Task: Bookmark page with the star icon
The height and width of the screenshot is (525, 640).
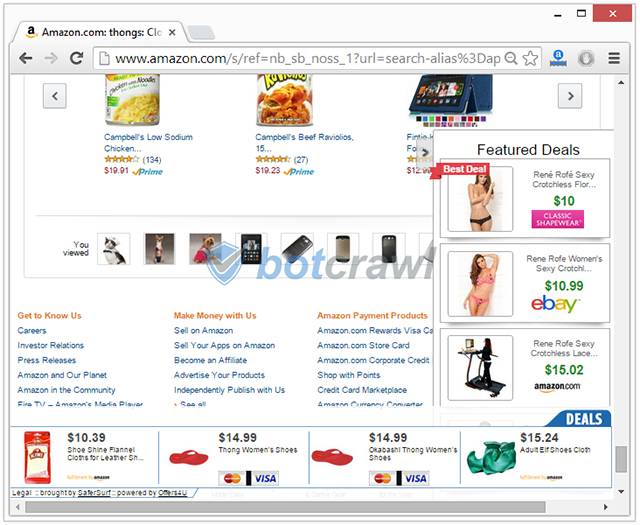Action: coord(530,59)
